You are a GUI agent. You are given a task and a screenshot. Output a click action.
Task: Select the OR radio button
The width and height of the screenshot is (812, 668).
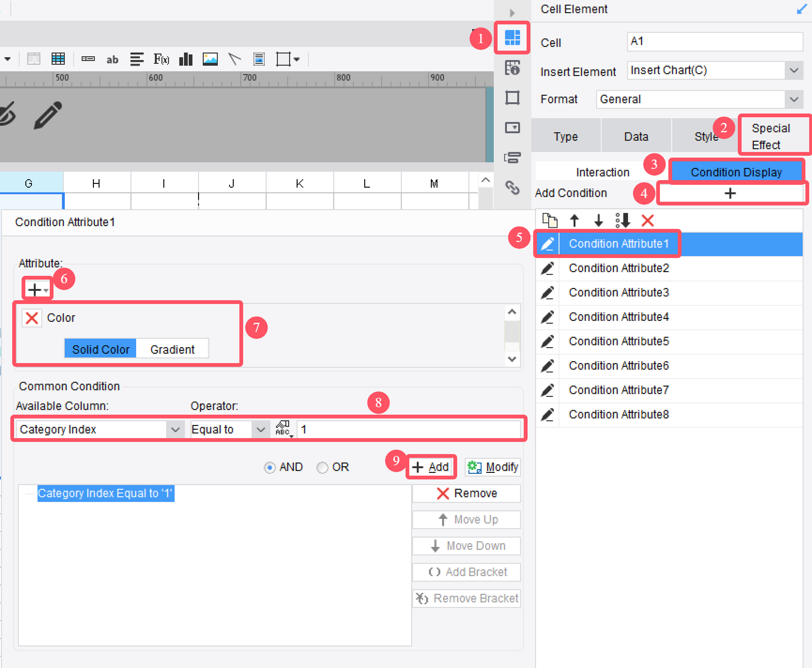pyautogui.click(x=322, y=467)
